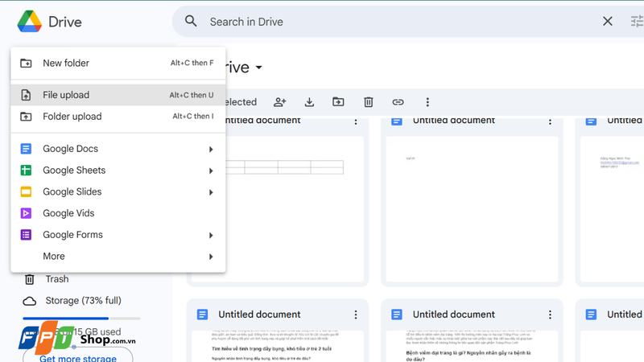644x362 pixels.
Task: Open Google Slides menu item
Action: point(118,191)
